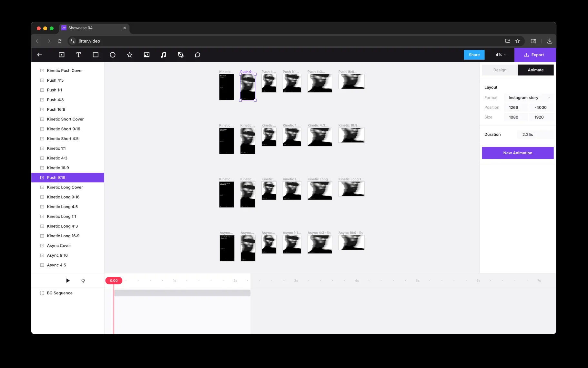Add a new artboard with the frame tool
Screen dimensions: 588x368
(x=61, y=55)
